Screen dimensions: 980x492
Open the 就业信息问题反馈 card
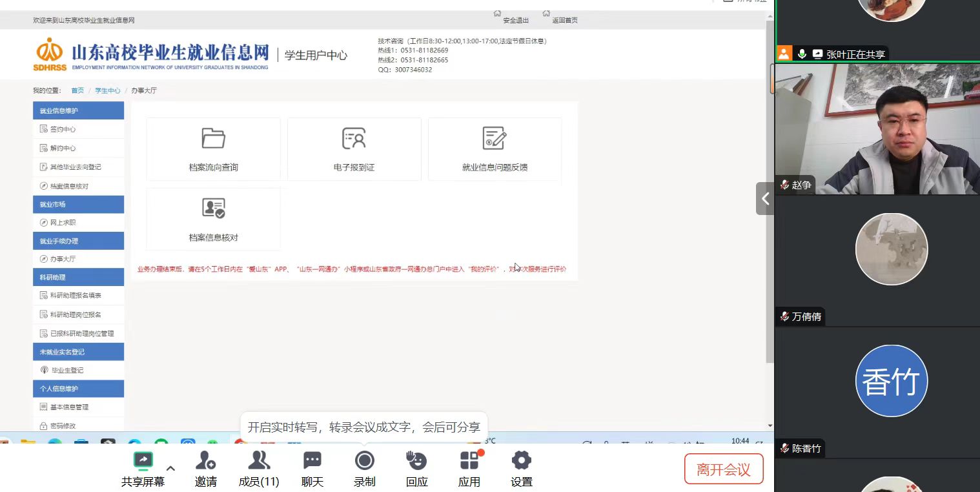tap(495, 149)
